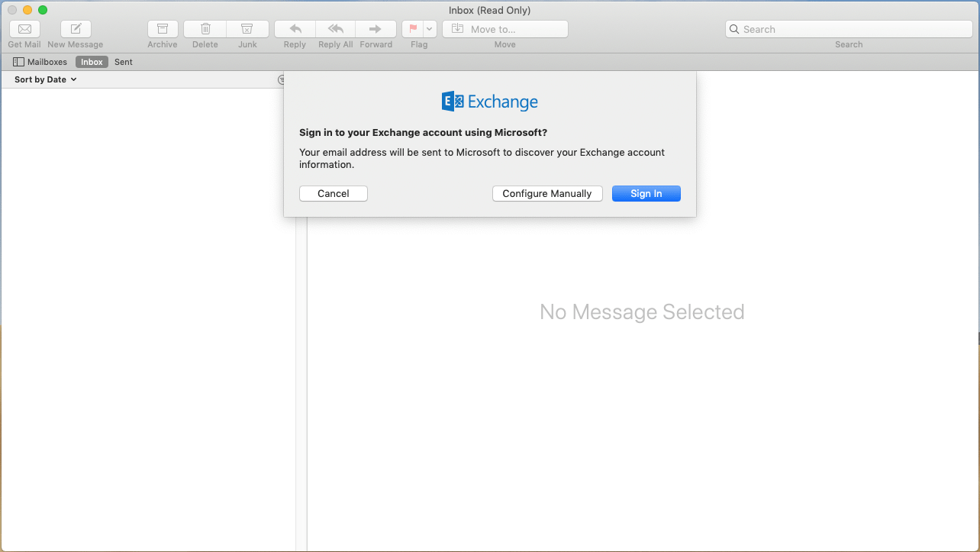Screen dimensions: 980x552
Task: Open the Move to… dropdown
Action: coord(505,29)
